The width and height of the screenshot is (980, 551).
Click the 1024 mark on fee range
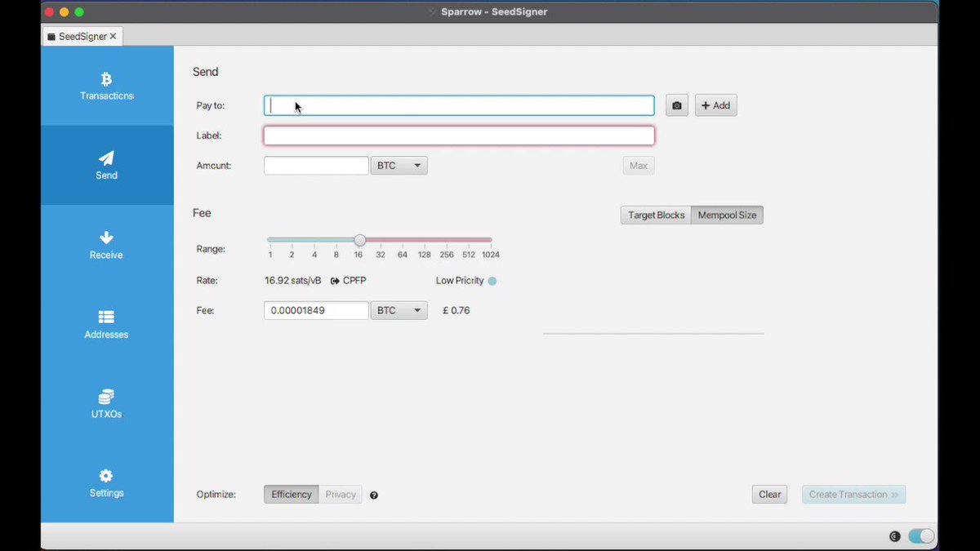click(490, 255)
